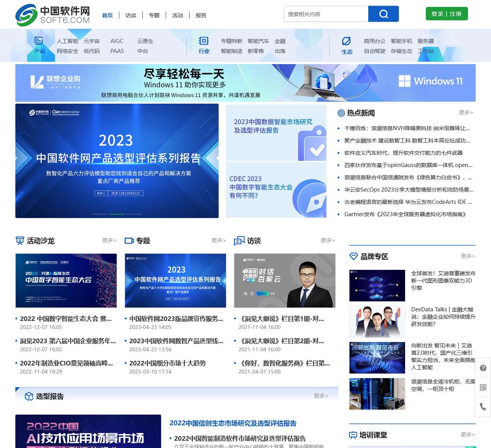
Task: Select the 低代码 product link
Action: (x=92, y=51)
